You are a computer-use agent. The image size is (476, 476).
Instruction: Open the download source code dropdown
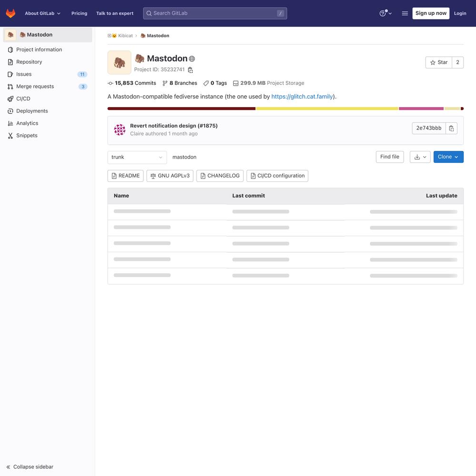[x=420, y=157]
